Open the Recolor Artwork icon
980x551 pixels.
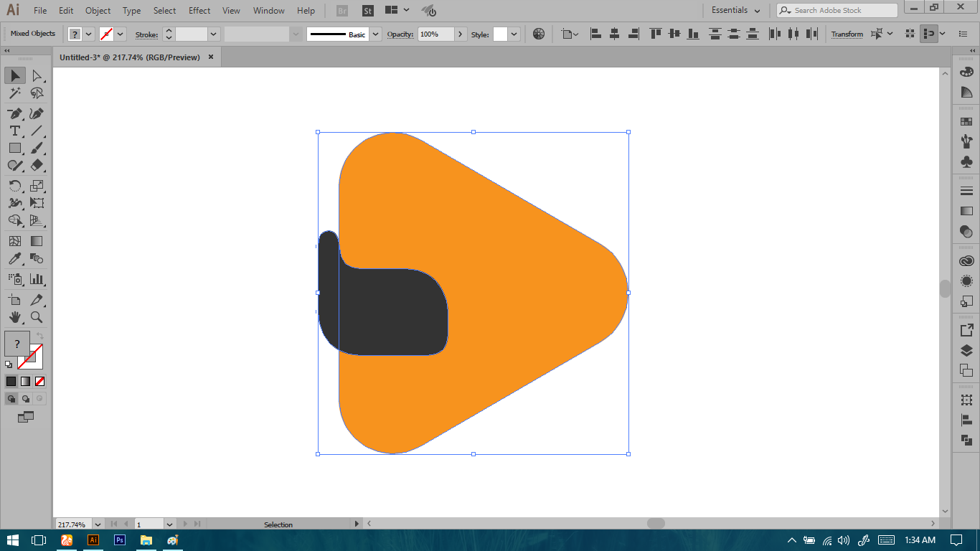pos(539,34)
